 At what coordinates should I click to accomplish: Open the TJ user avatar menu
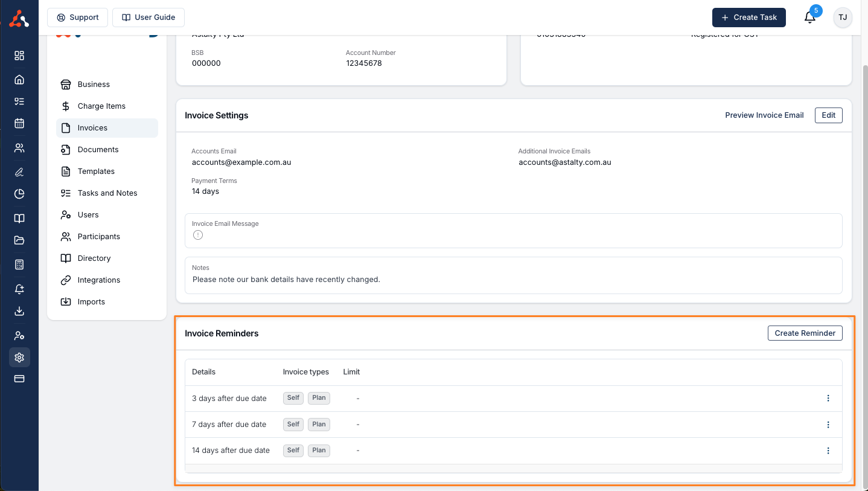843,18
